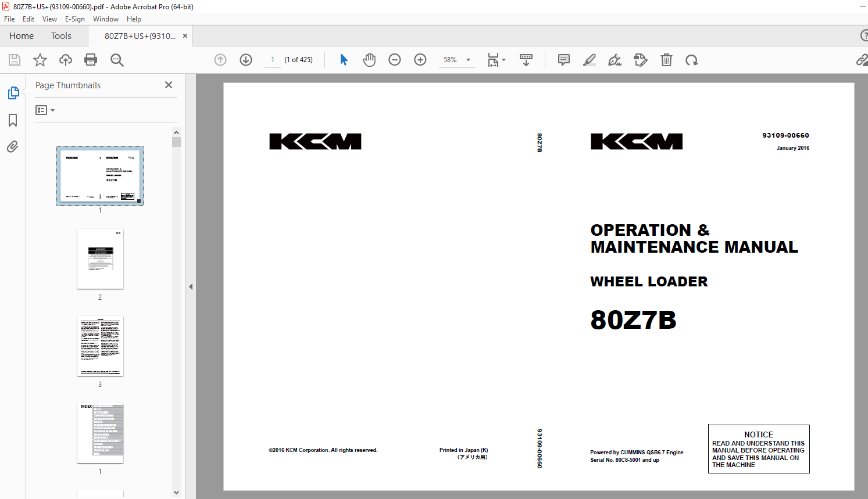Go to next page arrow
The width and height of the screenshot is (868, 499).
coord(246,60)
